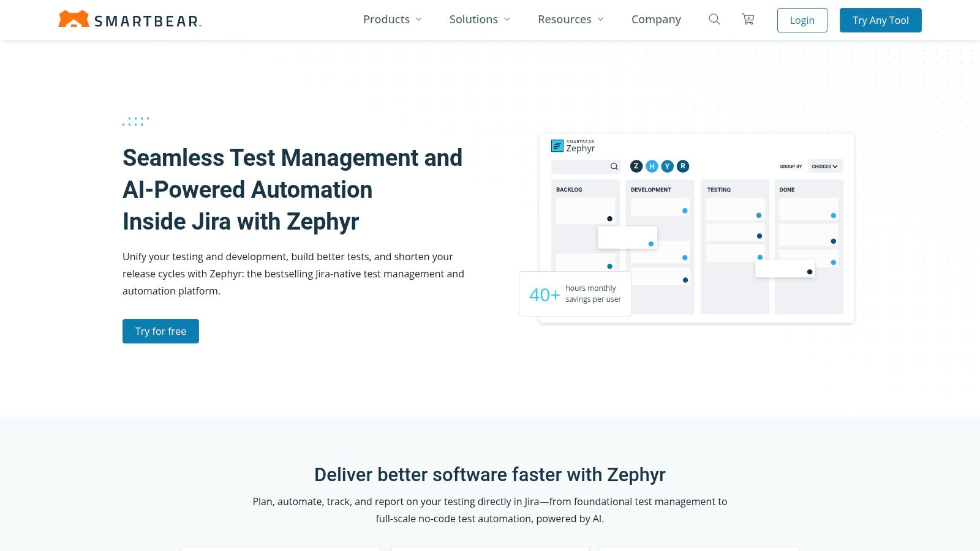Click the Zephyr board illustration
The width and height of the screenshot is (980, 551).
tap(687, 228)
